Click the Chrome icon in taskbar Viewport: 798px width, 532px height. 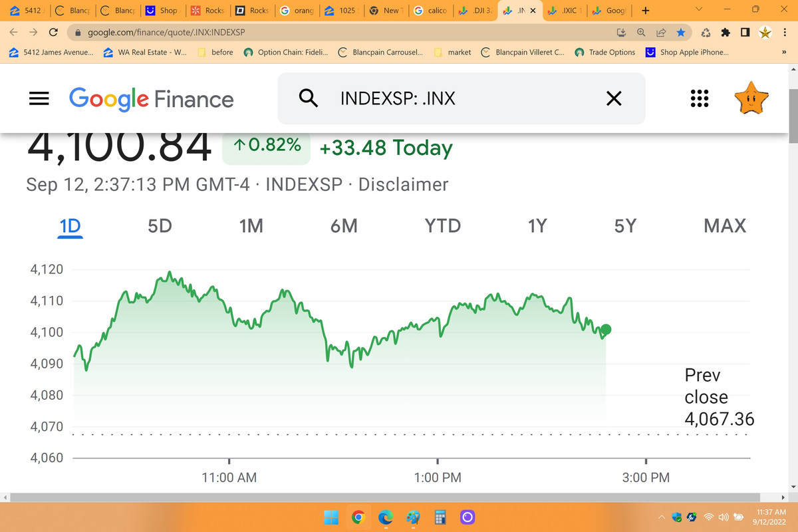(358, 517)
